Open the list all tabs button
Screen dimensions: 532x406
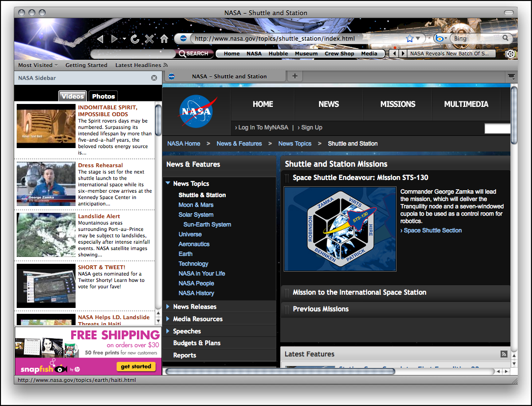[x=511, y=76]
